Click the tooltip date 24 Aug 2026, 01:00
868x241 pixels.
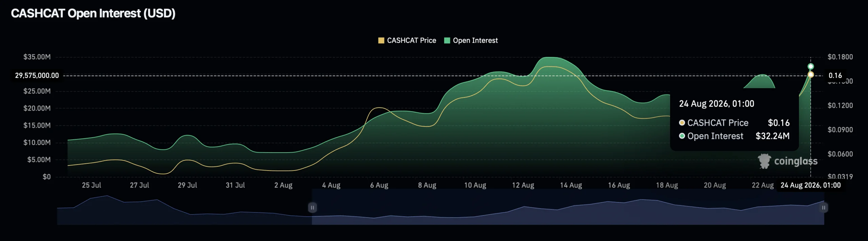[x=717, y=104]
